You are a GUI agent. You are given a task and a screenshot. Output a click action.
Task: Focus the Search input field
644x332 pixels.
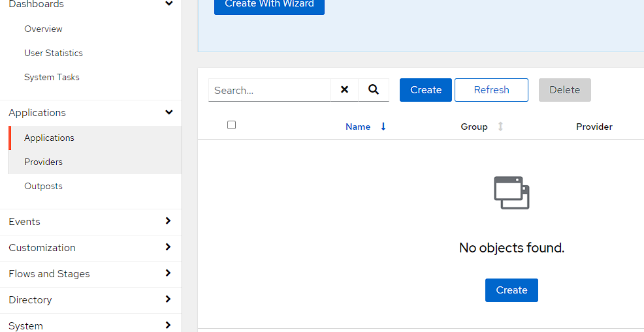(x=269, y=90)
